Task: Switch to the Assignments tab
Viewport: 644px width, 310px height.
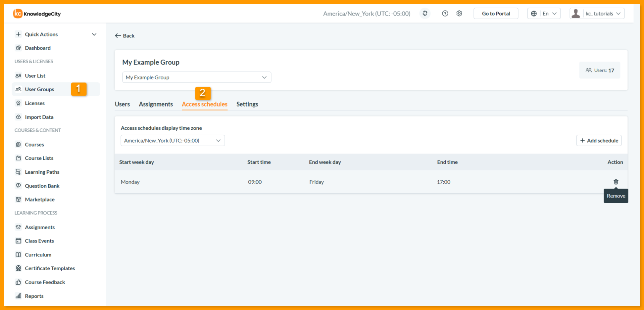Action: pyautogui.click(x=156, y=104)
